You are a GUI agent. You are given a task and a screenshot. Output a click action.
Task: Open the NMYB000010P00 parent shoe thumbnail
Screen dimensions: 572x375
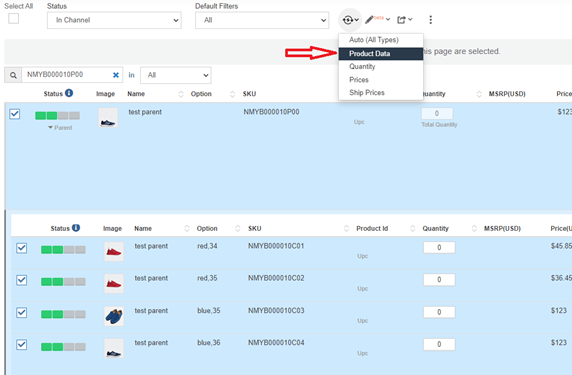(x=108, y=118)
